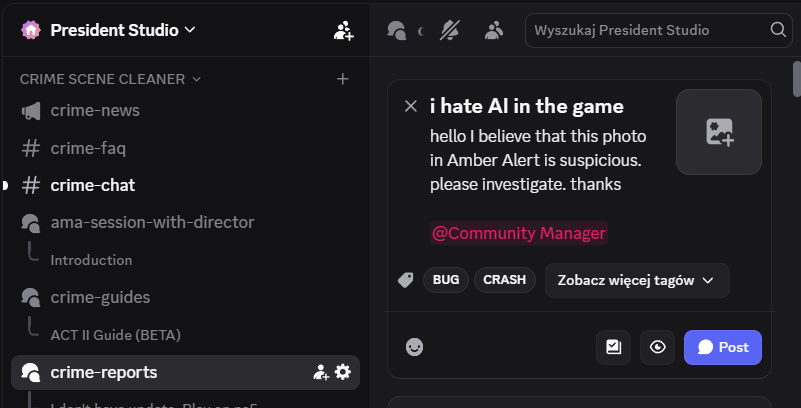Add image attachment to post

pos(719,132)
